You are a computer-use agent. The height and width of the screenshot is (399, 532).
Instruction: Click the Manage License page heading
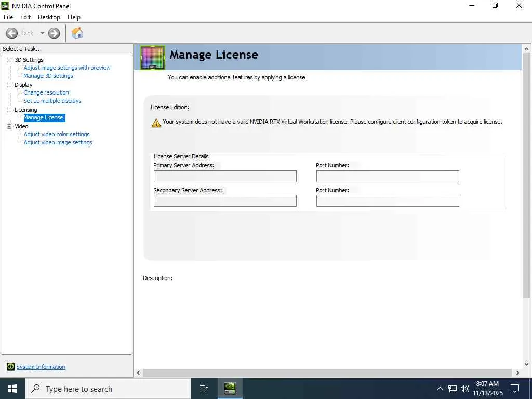tap(214, 55)
